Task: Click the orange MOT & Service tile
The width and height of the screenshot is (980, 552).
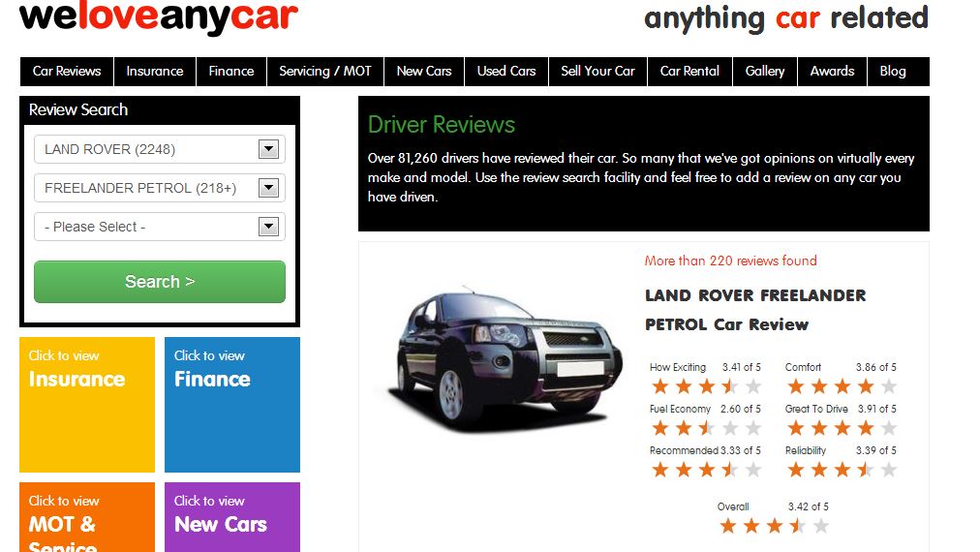Action: 87,517
